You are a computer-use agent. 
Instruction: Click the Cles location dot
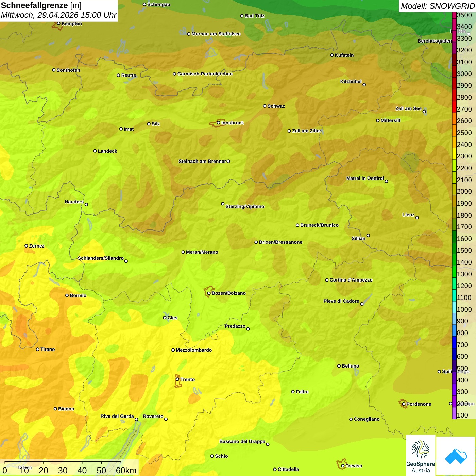[165, 318]
